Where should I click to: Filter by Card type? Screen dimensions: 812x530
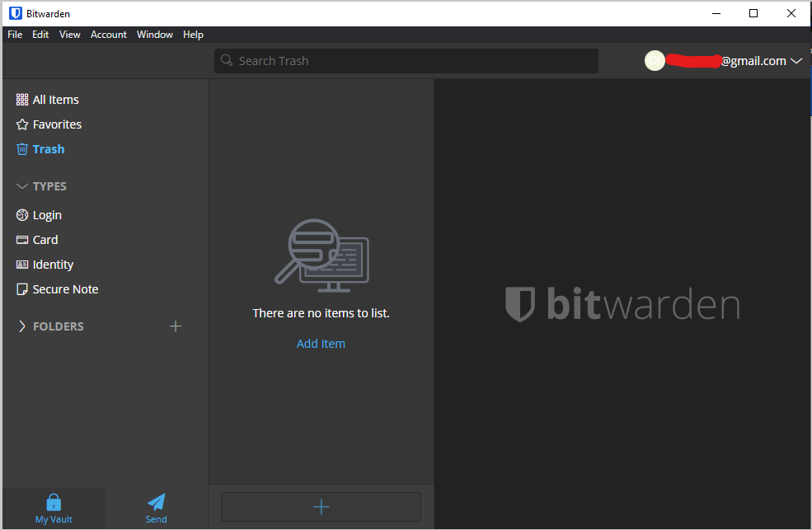tap(45, 240)
